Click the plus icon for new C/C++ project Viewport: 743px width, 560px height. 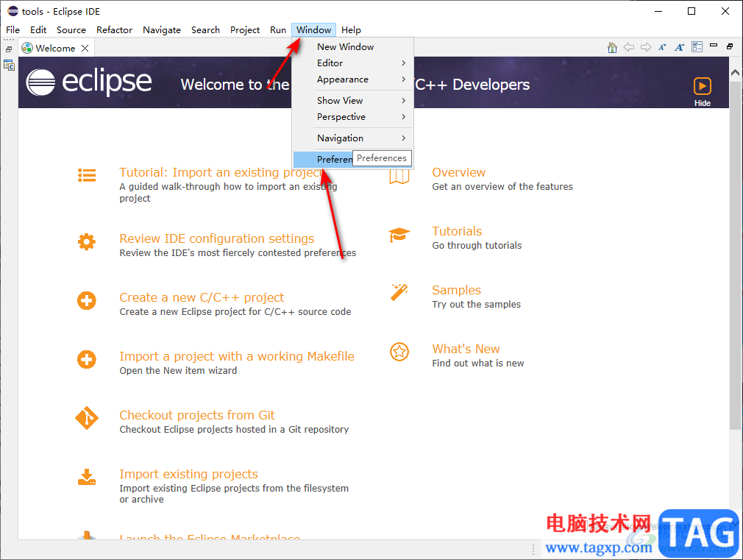[87, 301]
